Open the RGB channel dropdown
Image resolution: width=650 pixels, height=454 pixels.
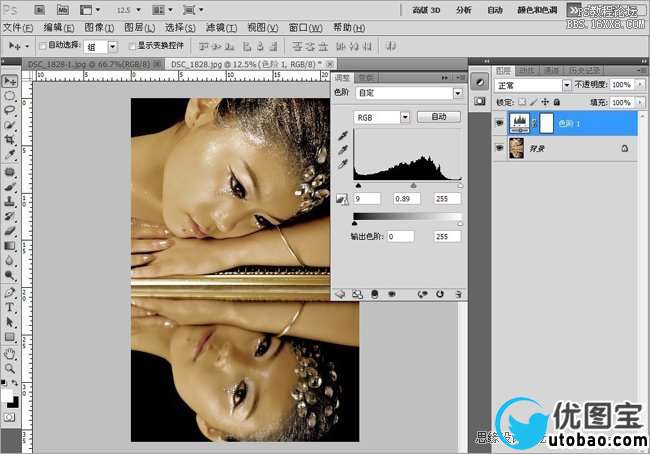point(405,117)
